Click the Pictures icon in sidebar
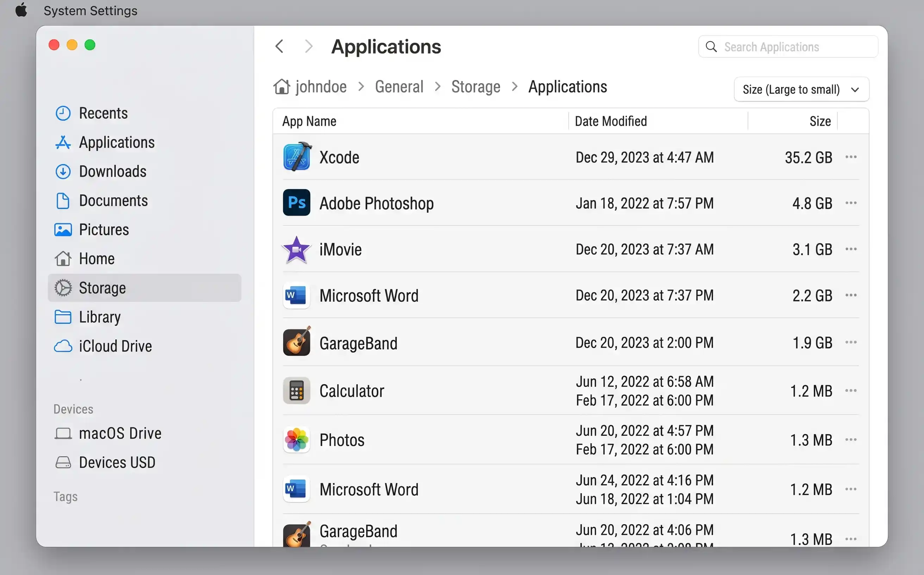The width and height of the screenshot is (924, 575). 63,230
